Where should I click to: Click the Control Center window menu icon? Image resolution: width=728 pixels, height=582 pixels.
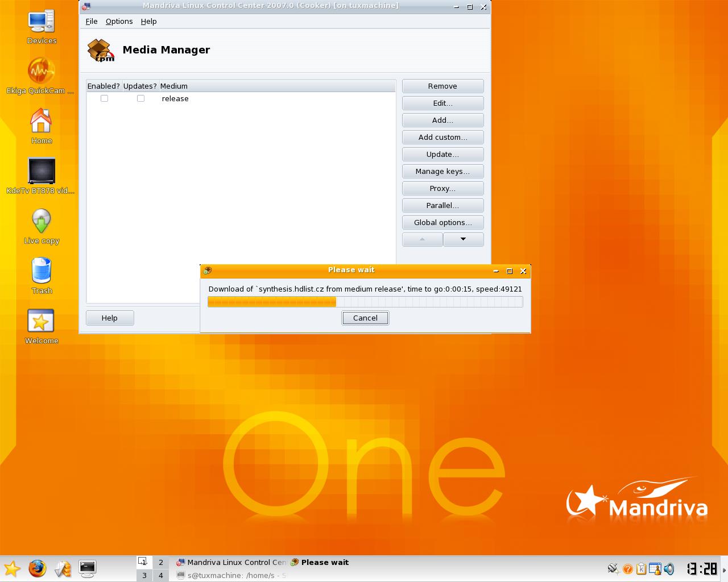coord(86,7)
